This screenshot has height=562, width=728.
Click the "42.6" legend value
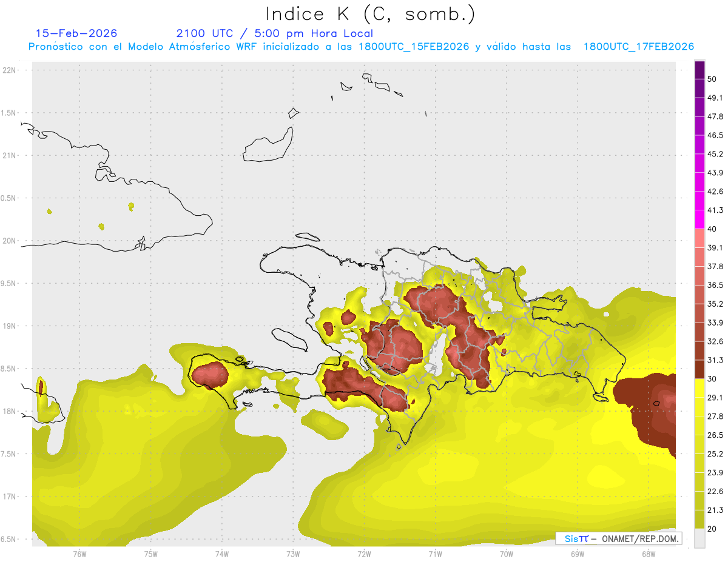pyautogui.click(x=715, y=192)
